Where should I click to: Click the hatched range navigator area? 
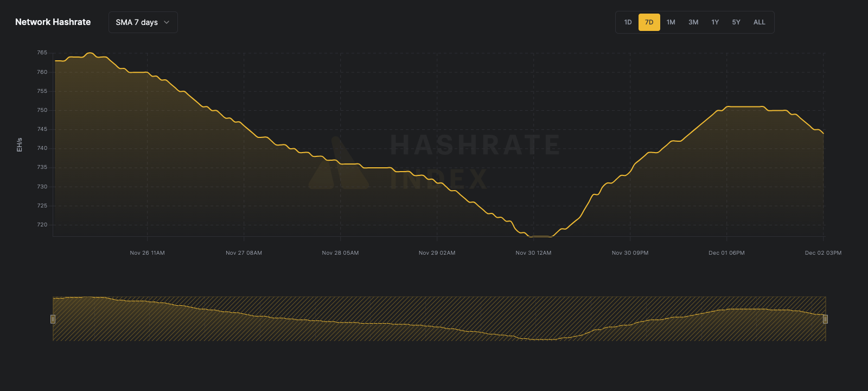439,319
